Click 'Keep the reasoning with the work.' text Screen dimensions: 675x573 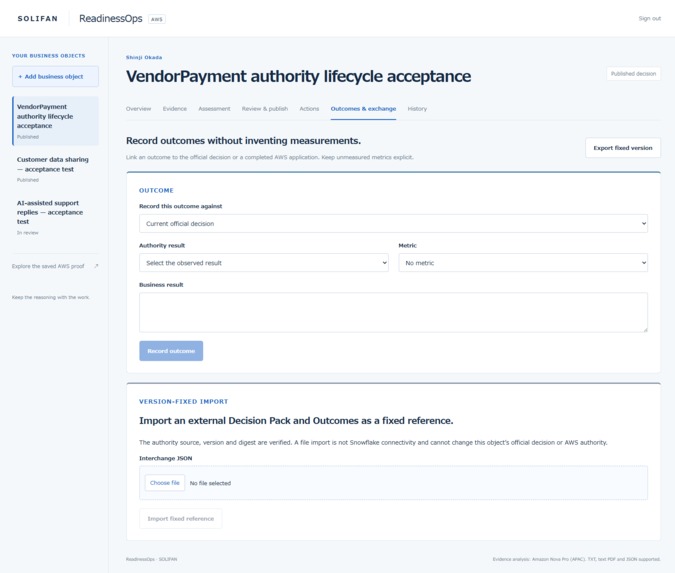[x=51, y=297]
